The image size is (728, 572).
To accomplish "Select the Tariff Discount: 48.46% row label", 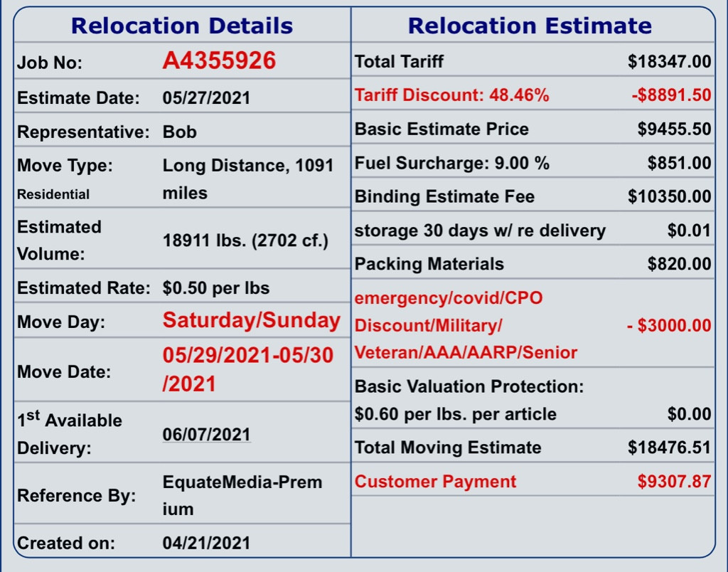I will (x=452, y=95).
